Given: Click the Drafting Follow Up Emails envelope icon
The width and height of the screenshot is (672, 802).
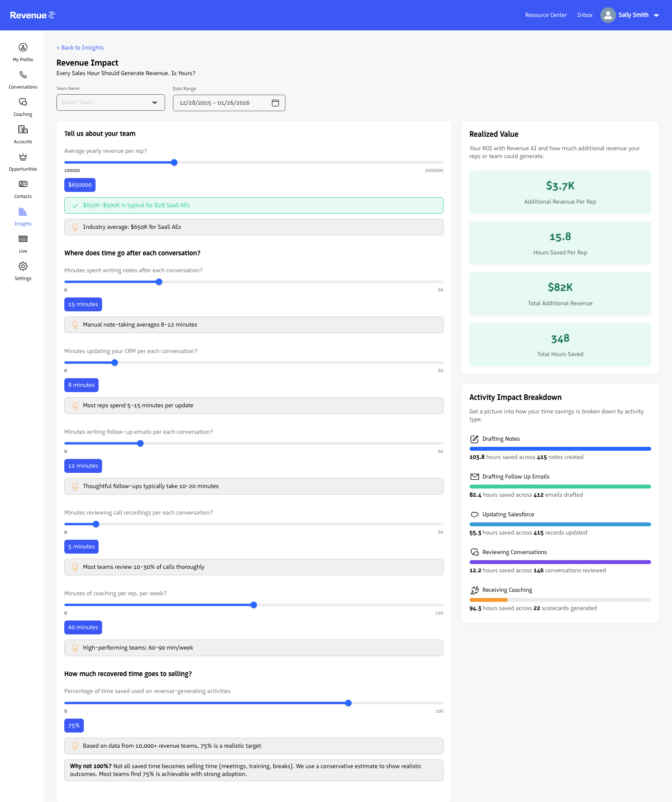Looking at the screenshot, I should click(x=475, y=477).
